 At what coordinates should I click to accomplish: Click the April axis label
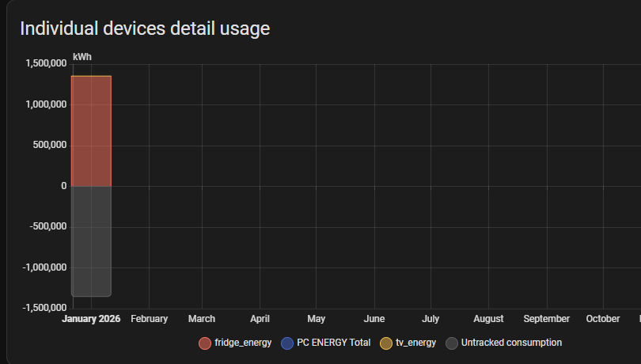[260, 319]
